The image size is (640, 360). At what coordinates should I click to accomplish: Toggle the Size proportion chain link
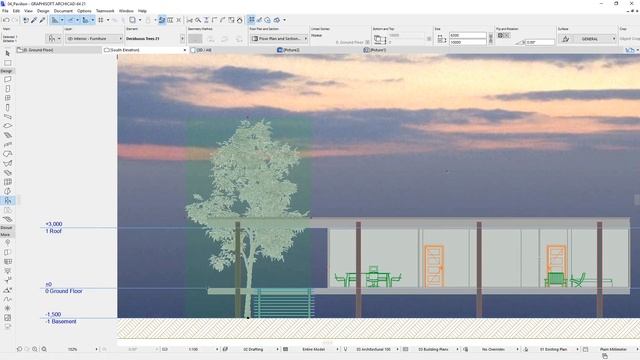coord(490,38)
